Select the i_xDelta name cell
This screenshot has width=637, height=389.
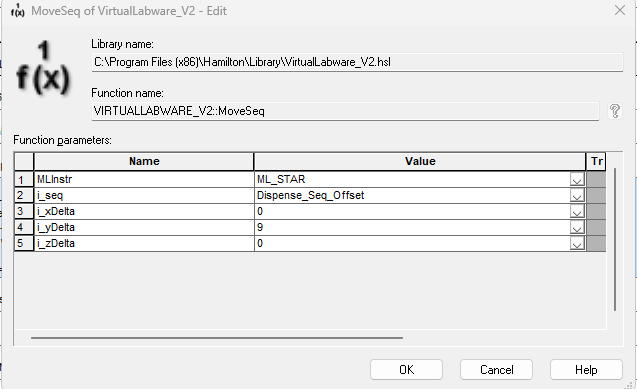point(144,212)
